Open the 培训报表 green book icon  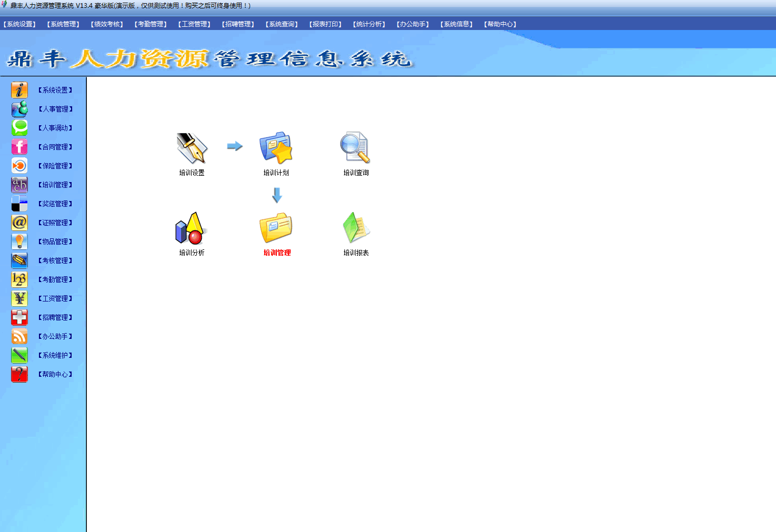point(356,227)
